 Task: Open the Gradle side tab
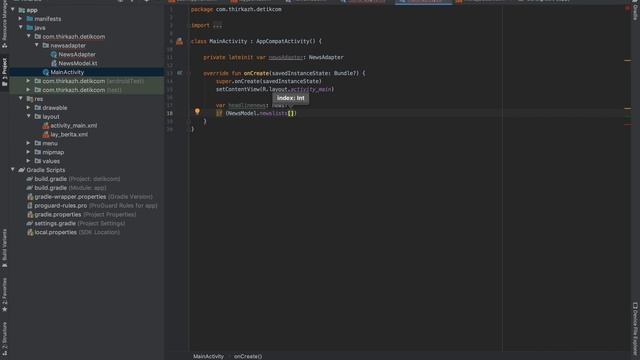635,11
